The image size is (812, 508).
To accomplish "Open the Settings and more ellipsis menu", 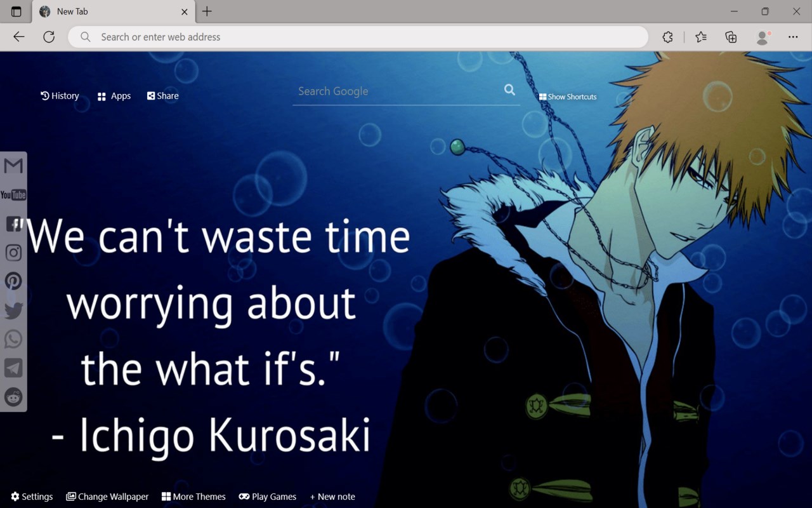I will 793,37.
